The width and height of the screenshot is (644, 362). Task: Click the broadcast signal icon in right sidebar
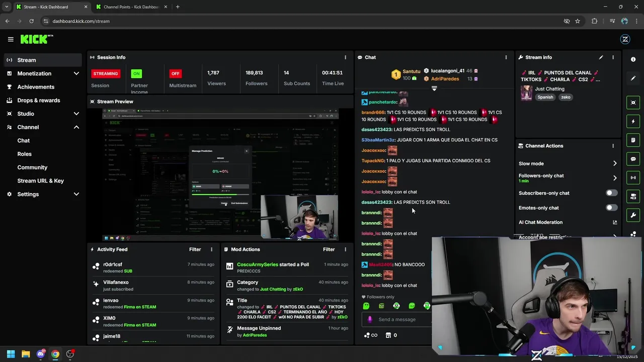(x=633, y=177)
